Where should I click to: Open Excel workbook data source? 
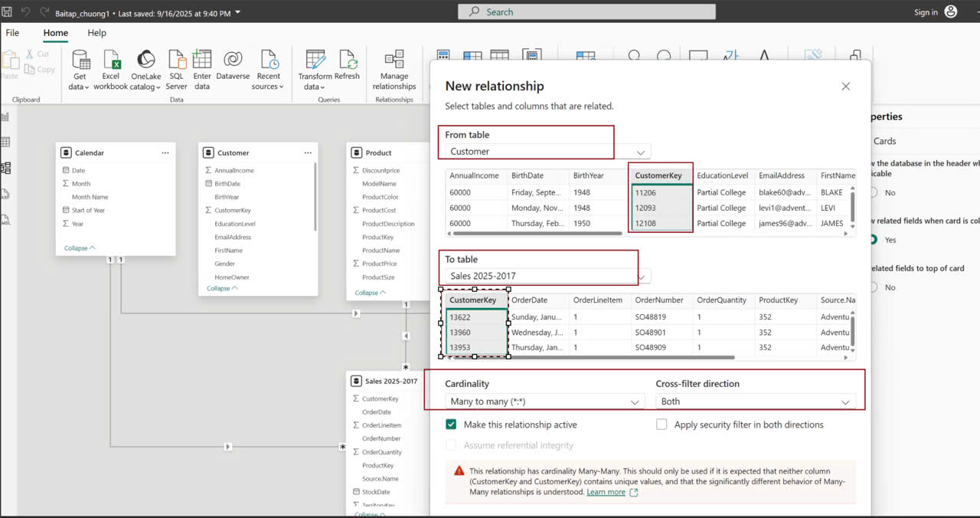(x=111, y=61)
